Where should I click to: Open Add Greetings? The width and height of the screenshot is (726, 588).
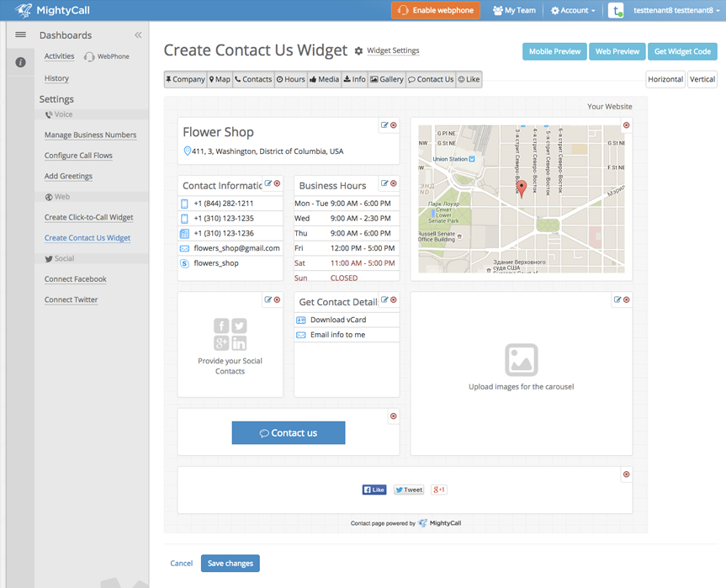click(68, 176)
